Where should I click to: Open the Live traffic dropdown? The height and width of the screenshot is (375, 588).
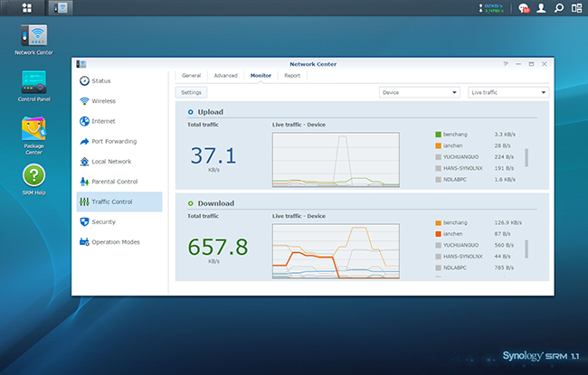507,92
